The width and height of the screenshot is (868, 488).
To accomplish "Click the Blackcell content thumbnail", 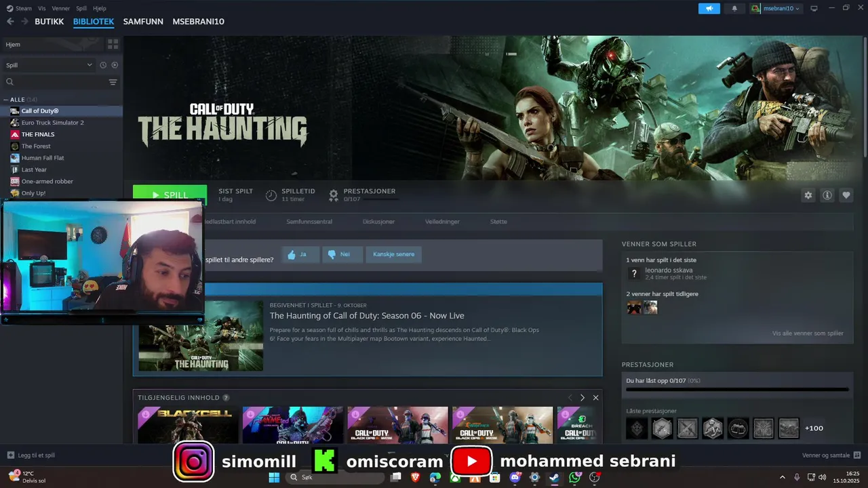I will point(188,425).
